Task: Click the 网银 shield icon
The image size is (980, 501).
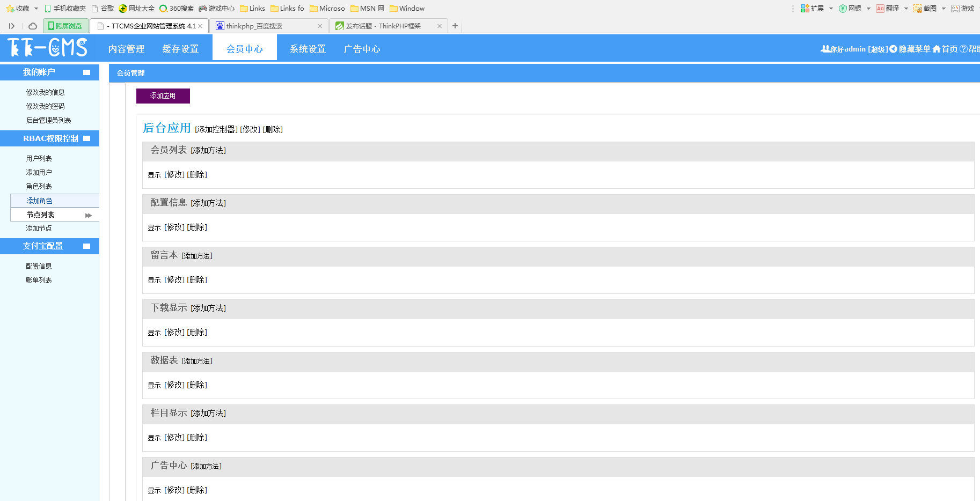Action: click(843, 9)
